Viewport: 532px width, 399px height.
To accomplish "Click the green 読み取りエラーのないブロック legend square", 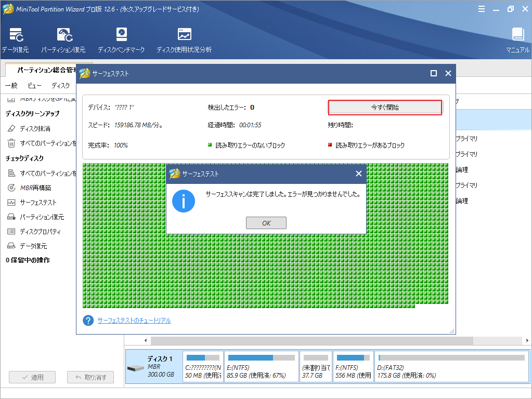I will (x=210, y=145).
